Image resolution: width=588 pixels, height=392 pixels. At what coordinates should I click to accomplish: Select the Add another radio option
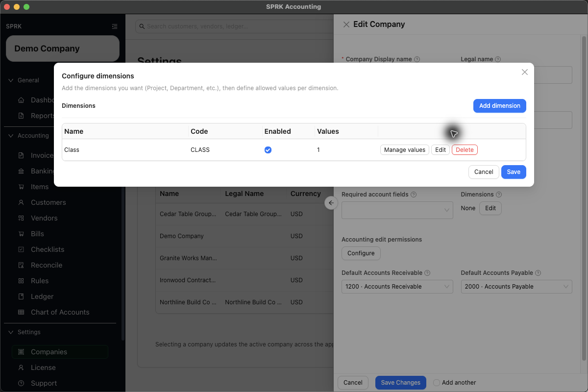[x=437, y=383]
